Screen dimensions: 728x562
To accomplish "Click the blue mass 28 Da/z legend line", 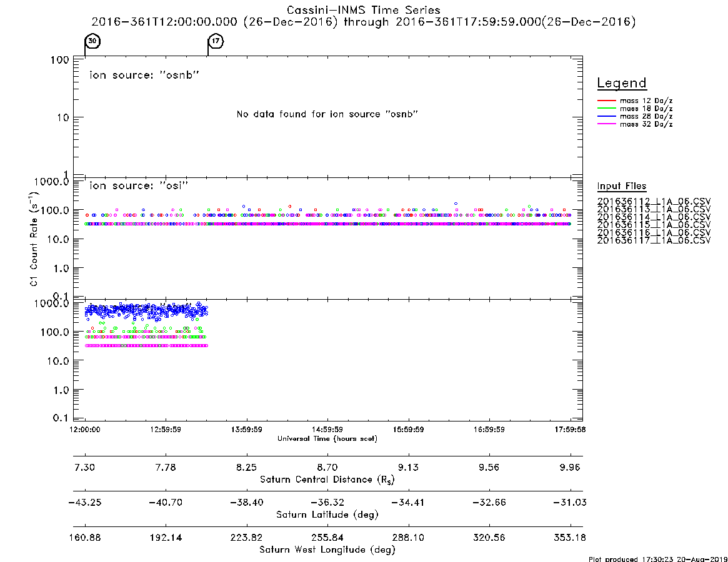I will click(606, 117).
